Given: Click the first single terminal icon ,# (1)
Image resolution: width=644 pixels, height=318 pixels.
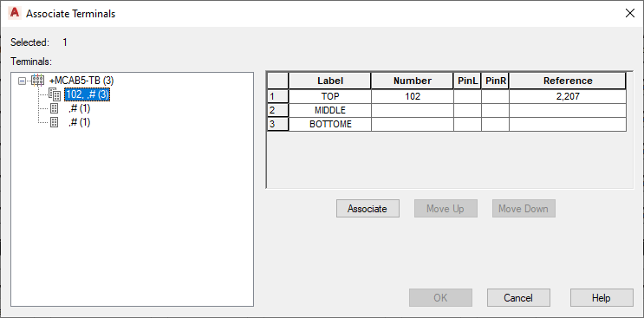Looking at the screenshot, I should pos(54,108).
